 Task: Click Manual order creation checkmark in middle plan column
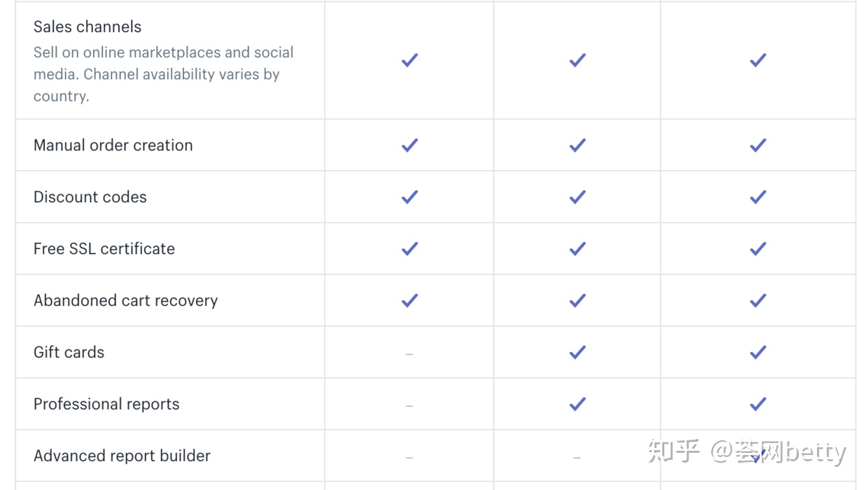pos(577,145)
